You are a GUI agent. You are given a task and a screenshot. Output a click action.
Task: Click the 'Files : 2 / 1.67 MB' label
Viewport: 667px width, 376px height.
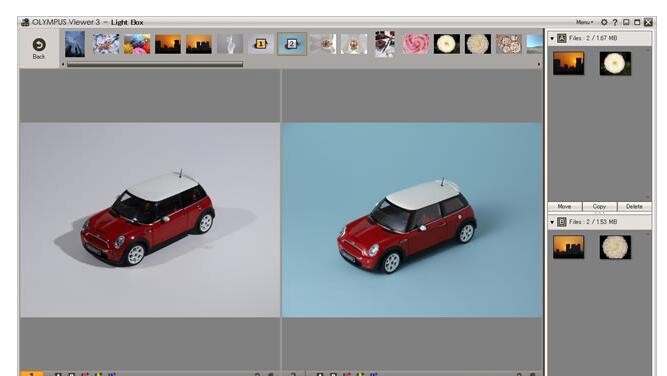[x=593, y=38]
